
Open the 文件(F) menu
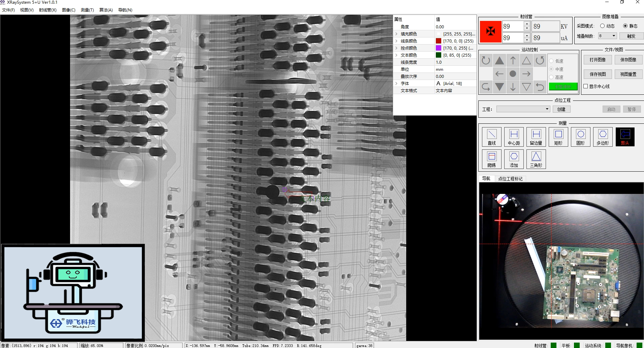click(x=8, y=10)
